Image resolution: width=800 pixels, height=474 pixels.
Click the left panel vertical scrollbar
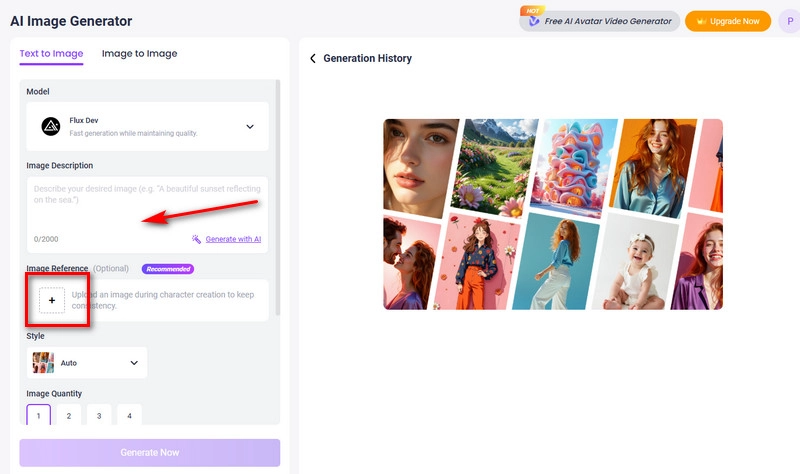[x=277, y=200]
